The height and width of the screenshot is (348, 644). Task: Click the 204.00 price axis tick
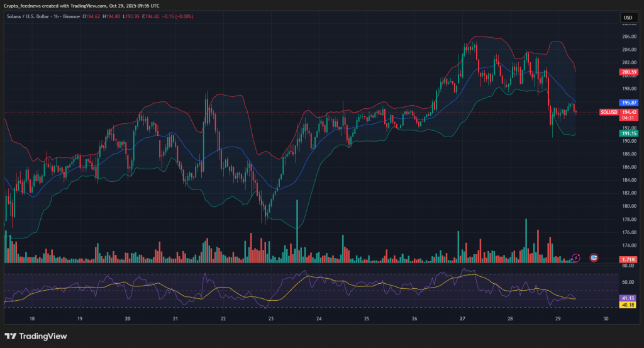click(629, 50)
